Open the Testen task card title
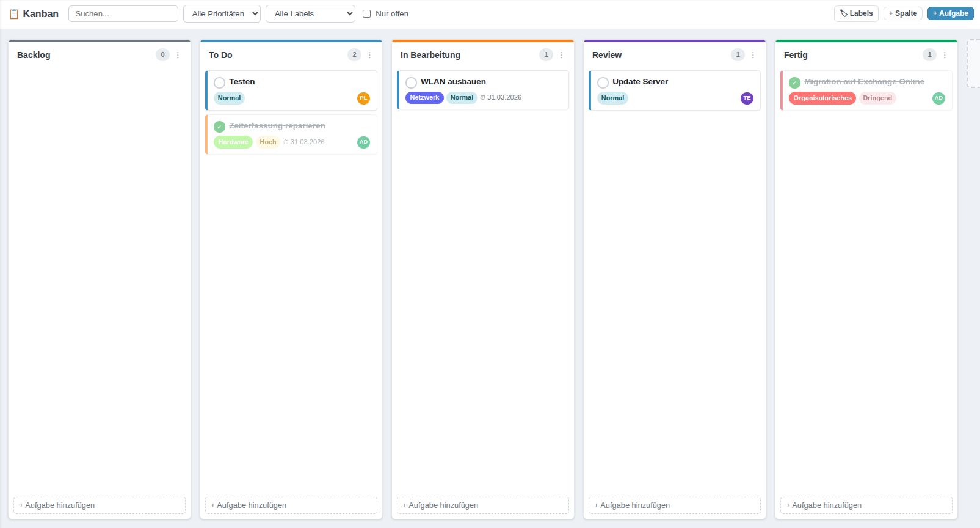This screenshot has height=528, width=980. tap(242, 82)
